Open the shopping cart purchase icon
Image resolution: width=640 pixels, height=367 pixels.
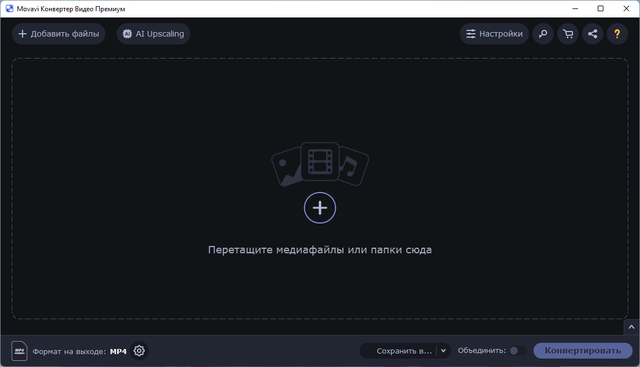tap(568, 34)
